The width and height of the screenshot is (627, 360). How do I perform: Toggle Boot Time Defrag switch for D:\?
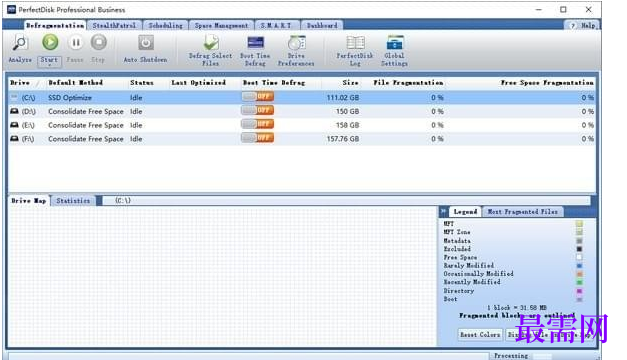pos(258,110)
